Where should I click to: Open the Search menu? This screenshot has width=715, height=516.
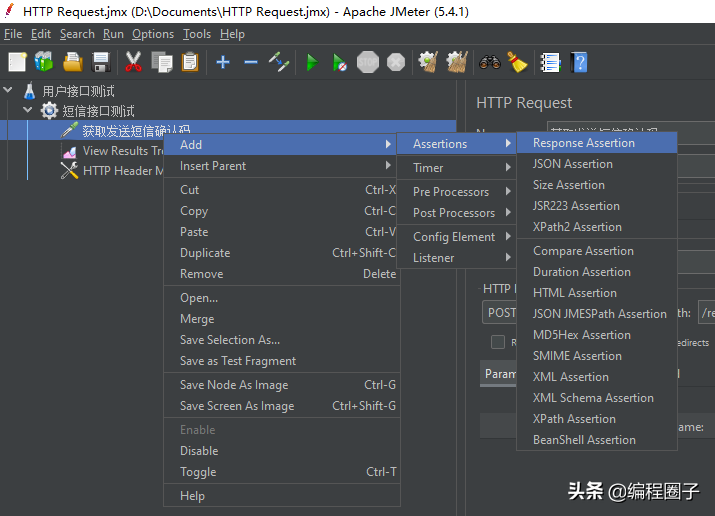point(77,34)
